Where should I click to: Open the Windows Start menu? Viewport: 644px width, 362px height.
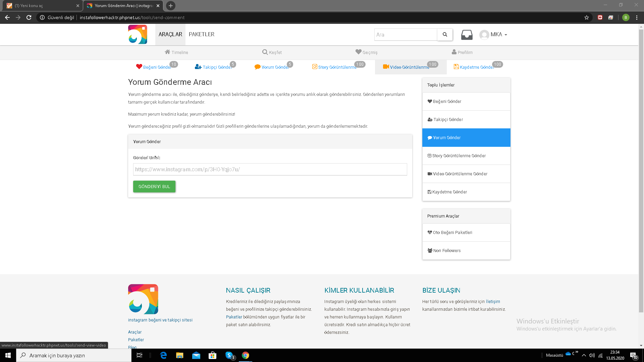click(8, 355)
